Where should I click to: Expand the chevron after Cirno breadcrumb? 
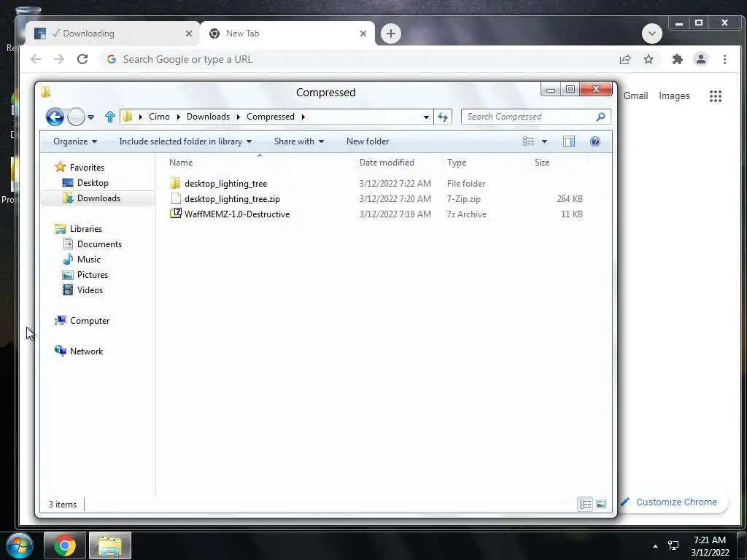(x=178, y=117)
